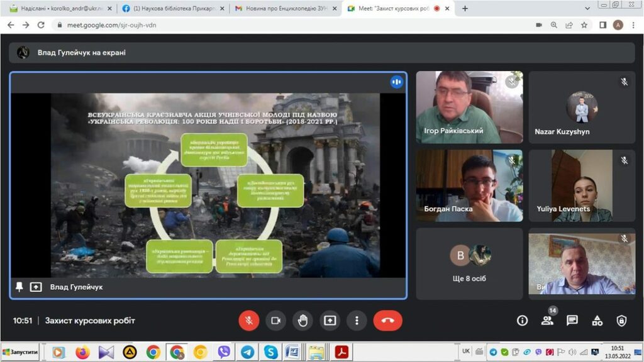Click the Present now screen share icon
The height and width of the screenshot is (362, 644).
coord(330,321)
